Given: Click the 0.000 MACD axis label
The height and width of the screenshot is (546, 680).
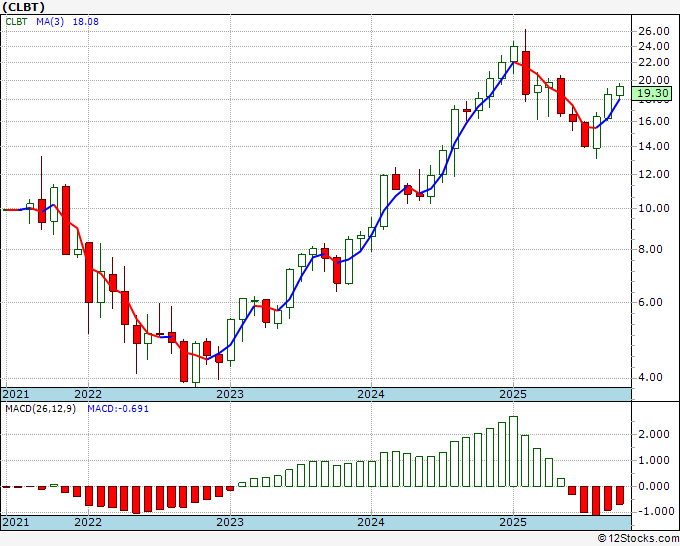Looking at the screenshot, I should coord(654,486).
